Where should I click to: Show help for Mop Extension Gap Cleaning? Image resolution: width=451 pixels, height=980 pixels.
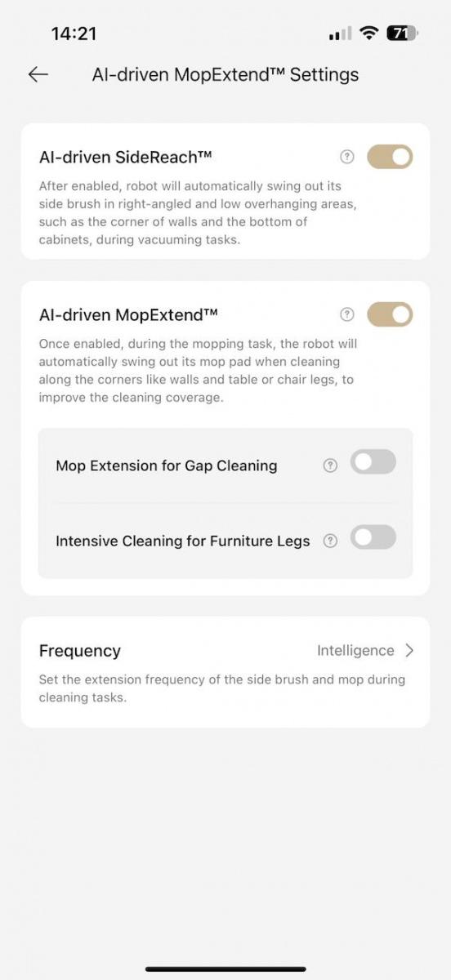(x=330, y=465)
